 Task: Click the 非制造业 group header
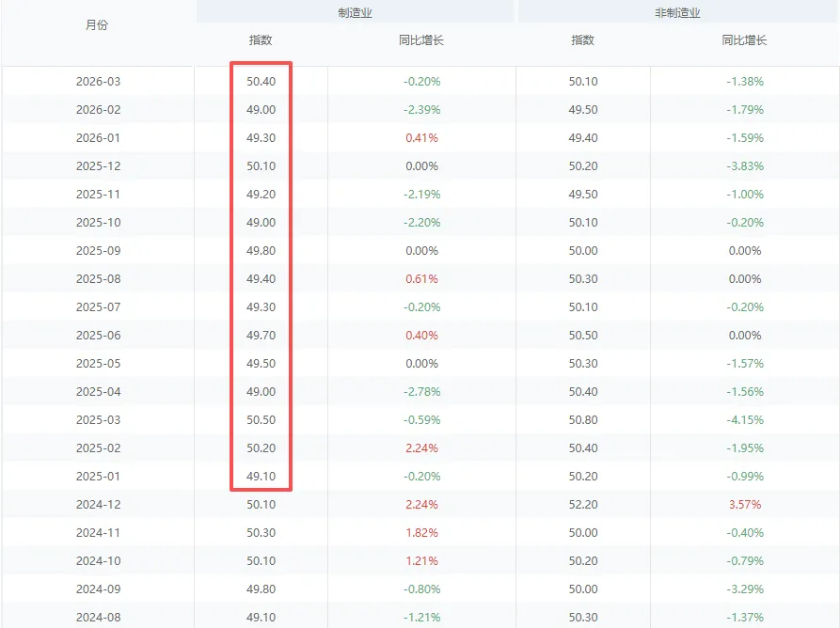(677, 13)
